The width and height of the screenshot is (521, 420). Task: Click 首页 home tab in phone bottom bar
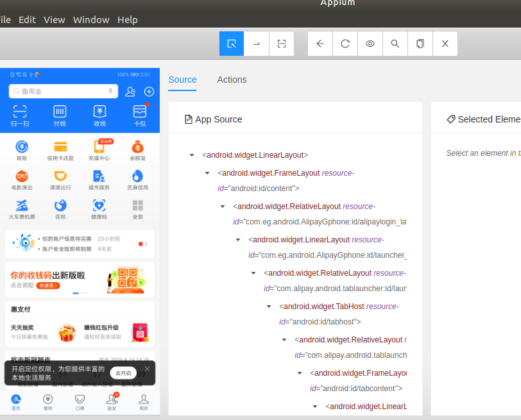point(16,402)
